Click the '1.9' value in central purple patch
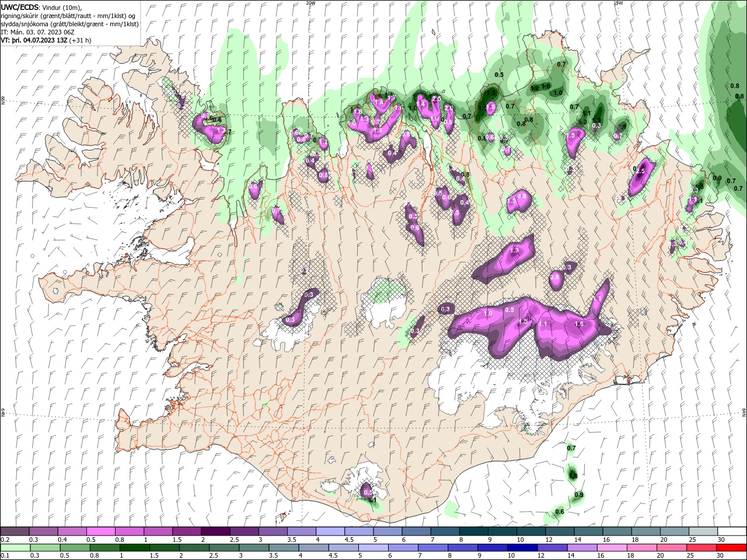Screen dimensions: 747x560 514,250
